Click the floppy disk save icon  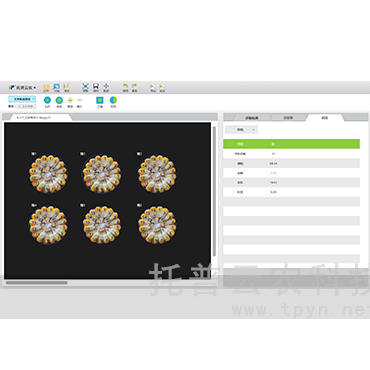point(96,86)
